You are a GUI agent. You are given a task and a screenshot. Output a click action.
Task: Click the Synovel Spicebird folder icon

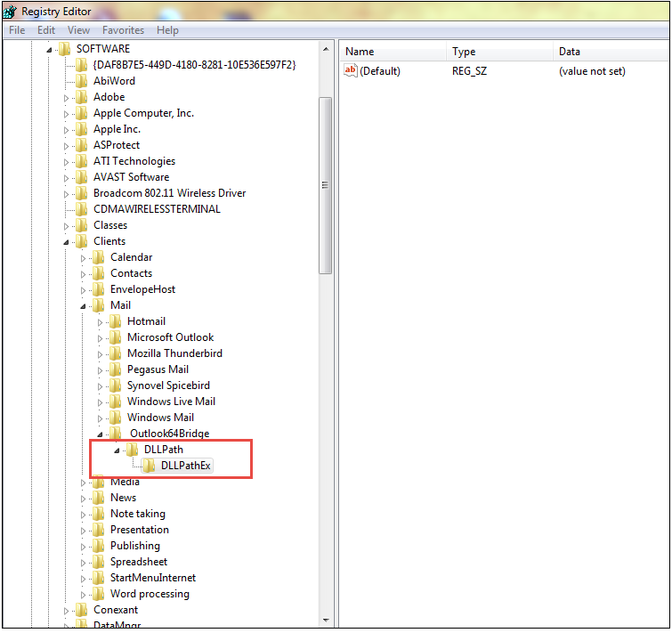(116, 385)
